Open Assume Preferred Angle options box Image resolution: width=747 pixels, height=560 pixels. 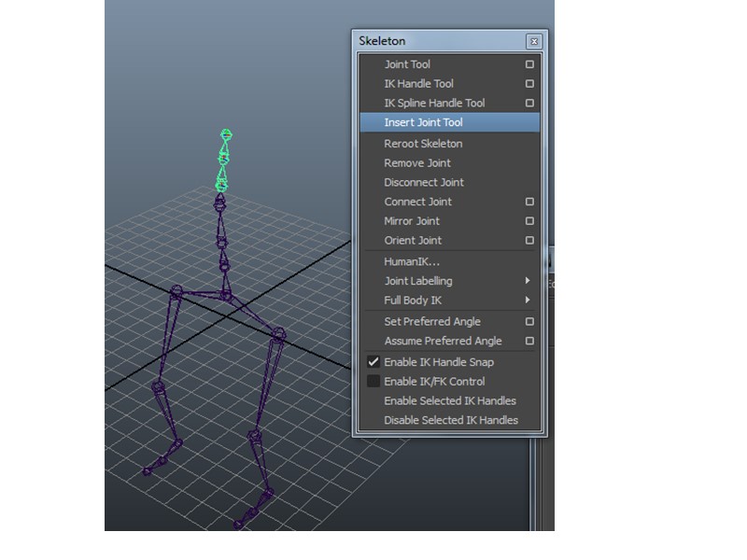(x=529, y=341)
